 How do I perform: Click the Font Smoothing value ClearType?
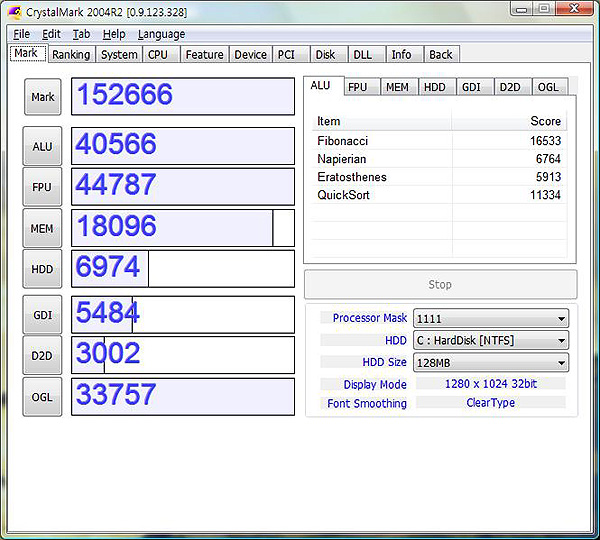[491, 403]
